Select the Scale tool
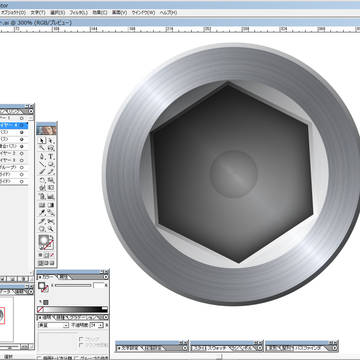This screenshot has height=360, width=360. click(x=51, y=180)
